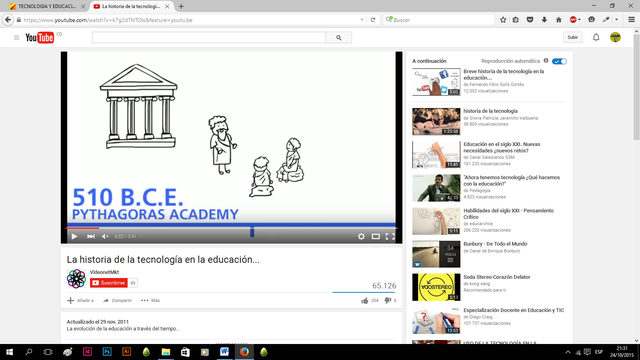Play the YouTube video
Viewport: 640px width, 360px height.
tap(74, 236)
